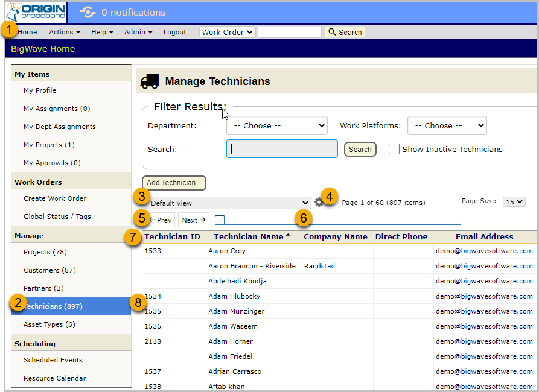Click the magnifier Search button in top bar

tap(345, 33)
